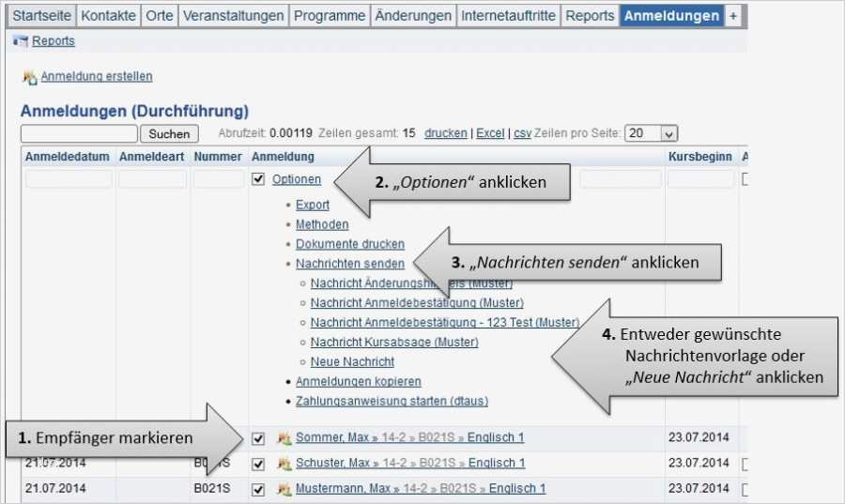Click the Anmeldung erstellen icon

(x=30, y=77)
